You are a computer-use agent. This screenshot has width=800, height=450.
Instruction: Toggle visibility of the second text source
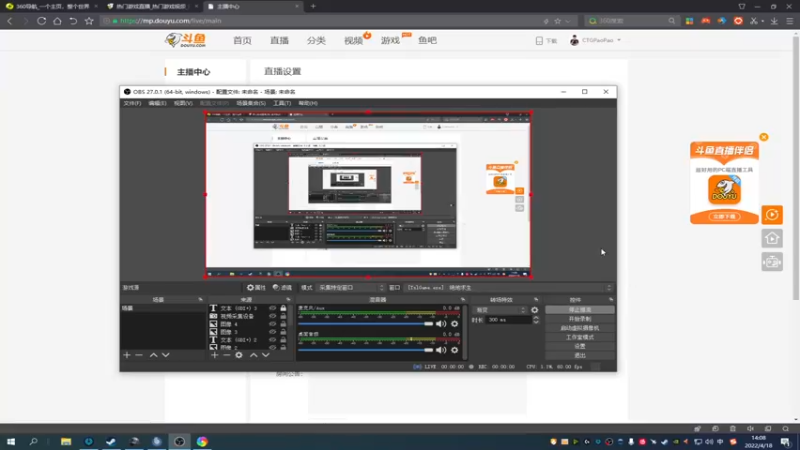pyautogui.click(x=272, y=340)
